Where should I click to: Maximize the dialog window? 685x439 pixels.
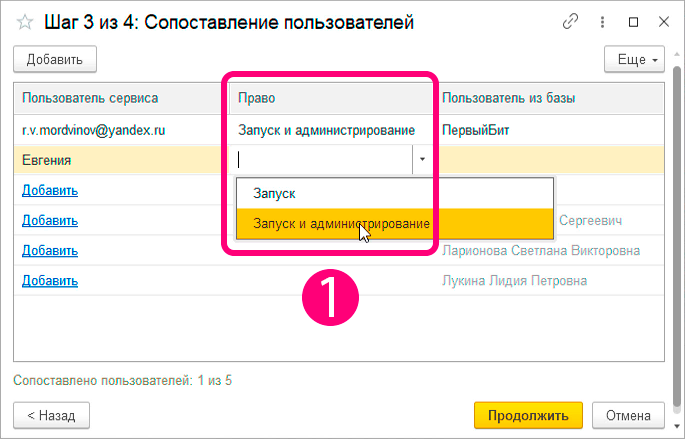[633, 22]
